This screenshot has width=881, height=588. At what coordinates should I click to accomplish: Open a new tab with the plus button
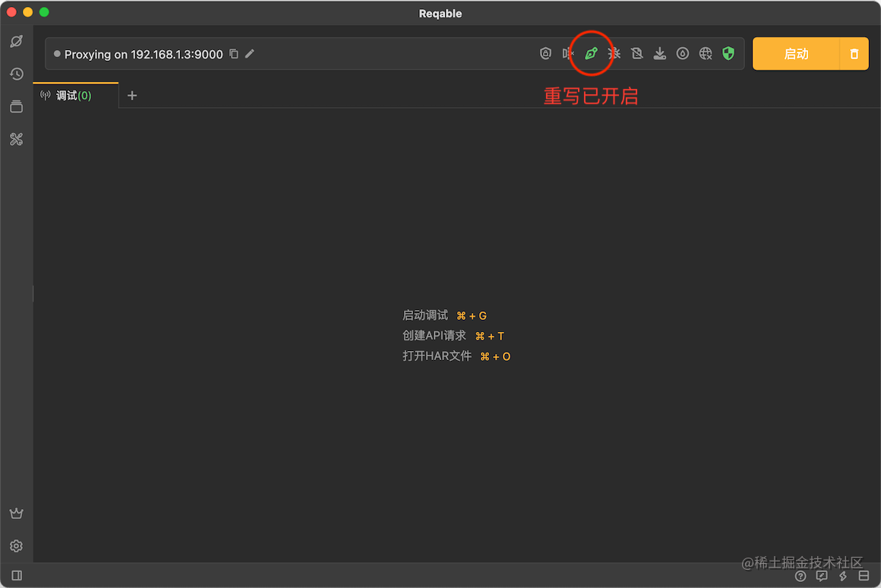132,95
